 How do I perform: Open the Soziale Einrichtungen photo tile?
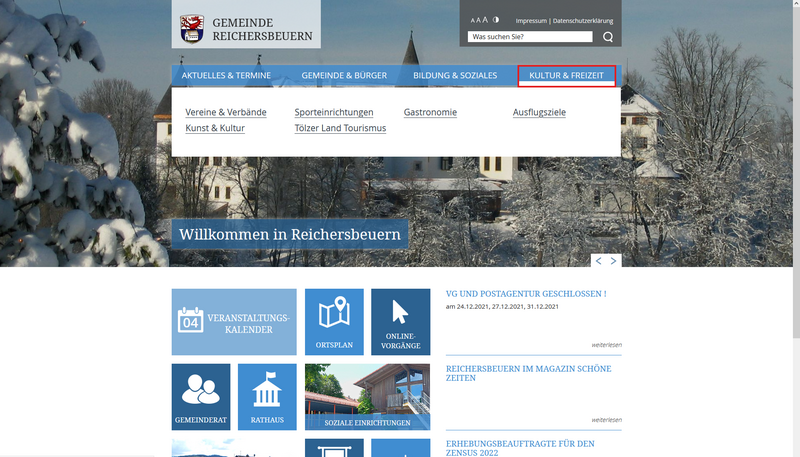point(367,396)
